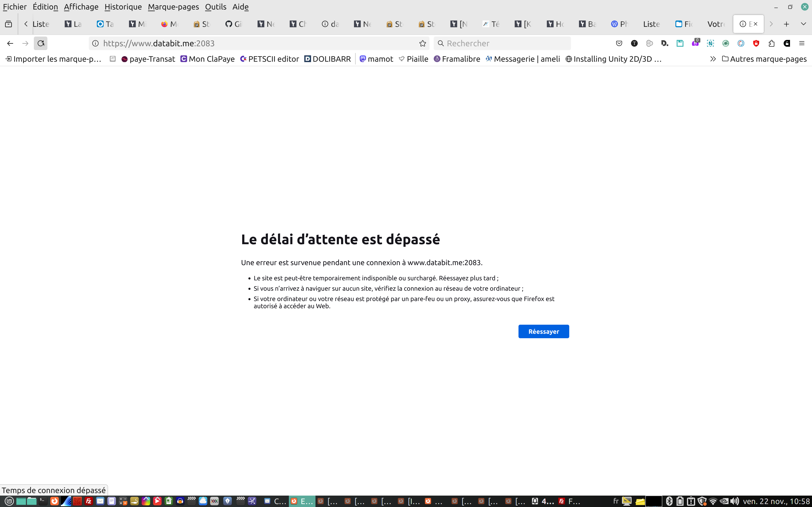Viewport: 812px width, 507px height.
Task: Reload the timed-out page
Action: point(41,43)
